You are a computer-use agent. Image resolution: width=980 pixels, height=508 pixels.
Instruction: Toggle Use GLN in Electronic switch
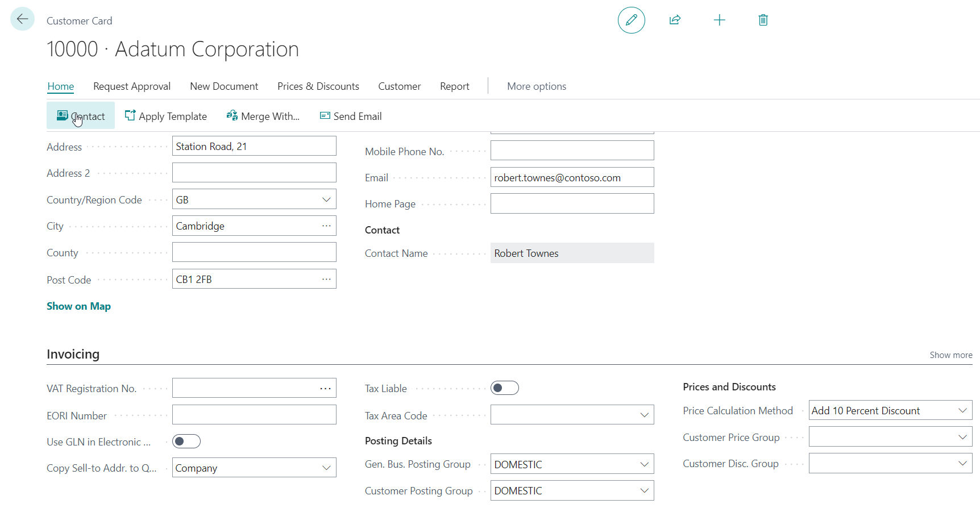point(186,442)
